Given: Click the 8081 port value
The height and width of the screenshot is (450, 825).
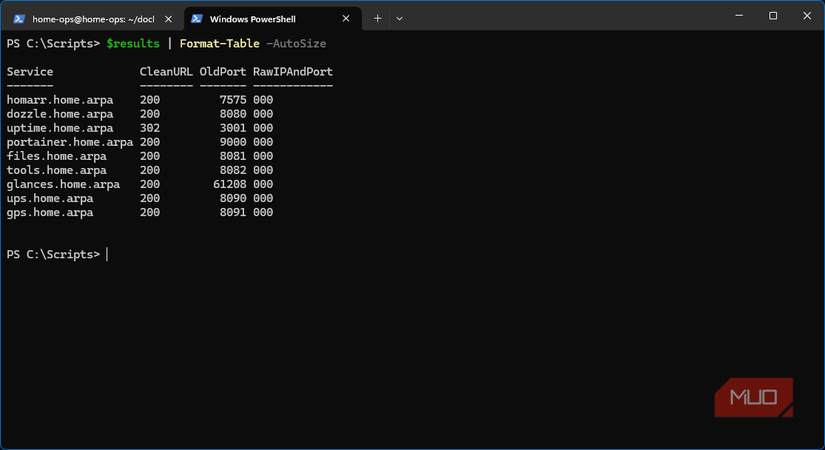Looking at the screenshot, I should [233, 156].
